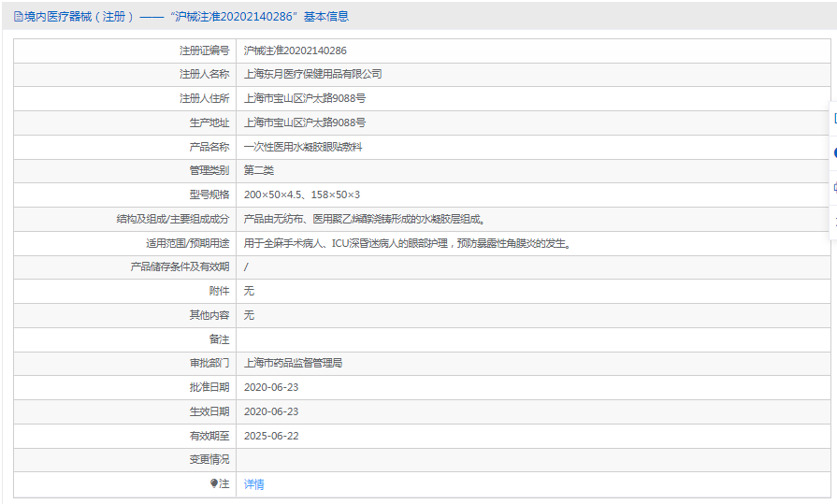Click the document icon in the page header

coord(18,17)
